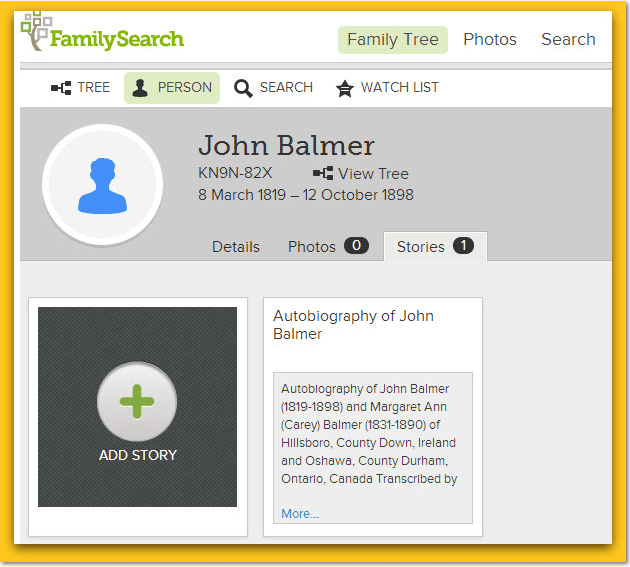Click the More... link in story card
The height and width of the screenshot is (567, 630).
pos(300,514)
